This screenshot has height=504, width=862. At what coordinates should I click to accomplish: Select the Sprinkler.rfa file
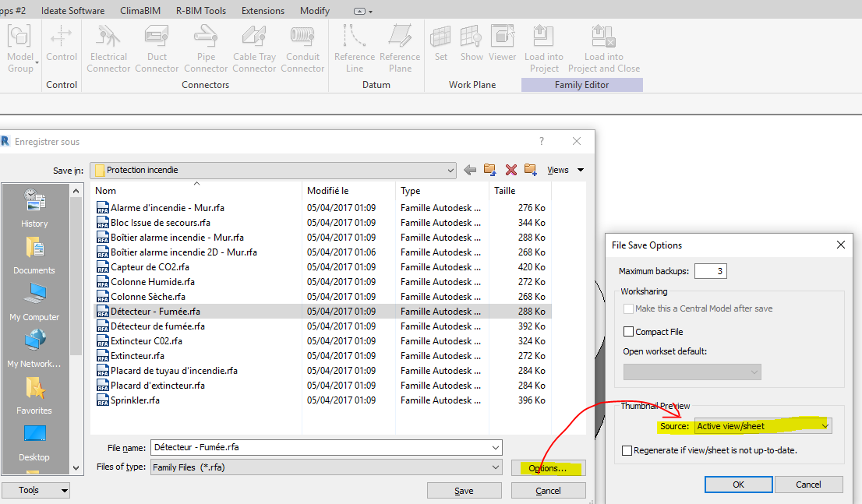click(x=135, y=400)
